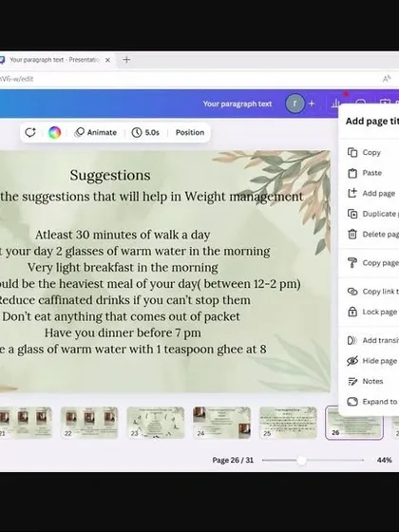
Task: Open the Position panel
Action: [x=190, y=132]
